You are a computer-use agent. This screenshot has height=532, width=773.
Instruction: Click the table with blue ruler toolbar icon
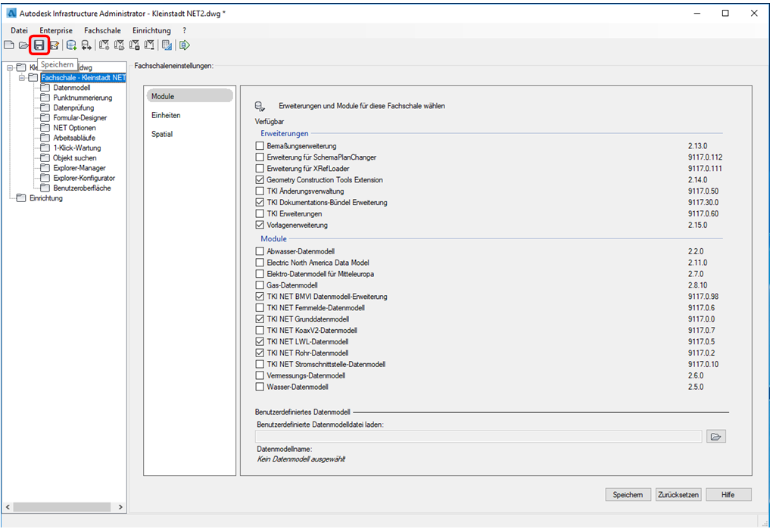click(167, 45)
